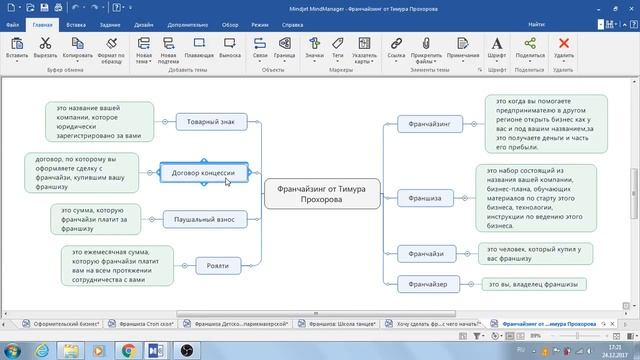
Task: Collapse the Товарный знак topic branch
Action: point(165,122)
